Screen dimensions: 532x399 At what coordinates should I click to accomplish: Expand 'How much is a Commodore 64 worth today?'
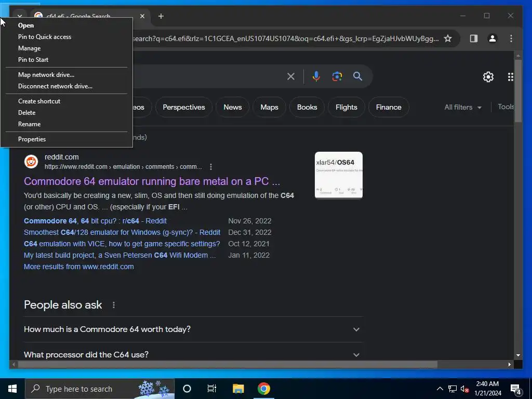point(193,329)
